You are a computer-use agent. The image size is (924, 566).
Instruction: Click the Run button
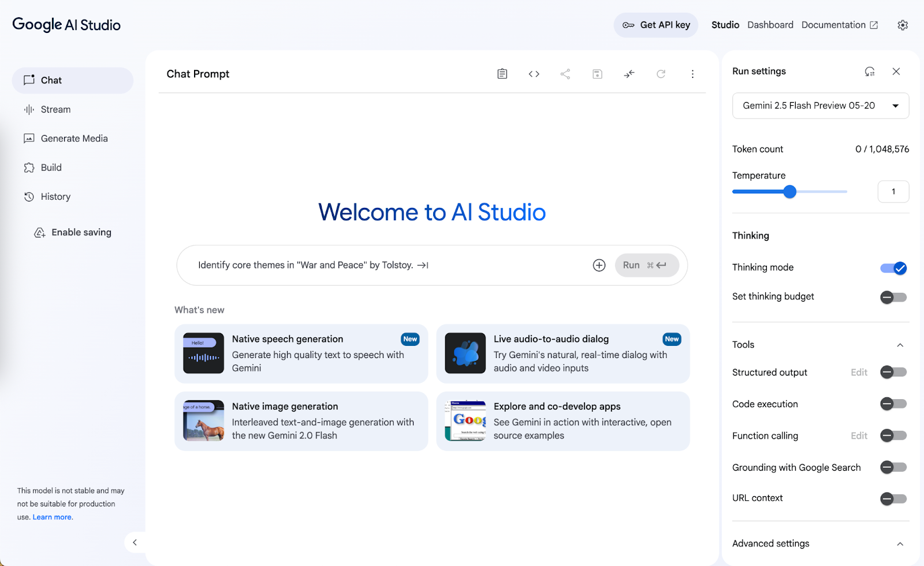click(x=647, y=265)
